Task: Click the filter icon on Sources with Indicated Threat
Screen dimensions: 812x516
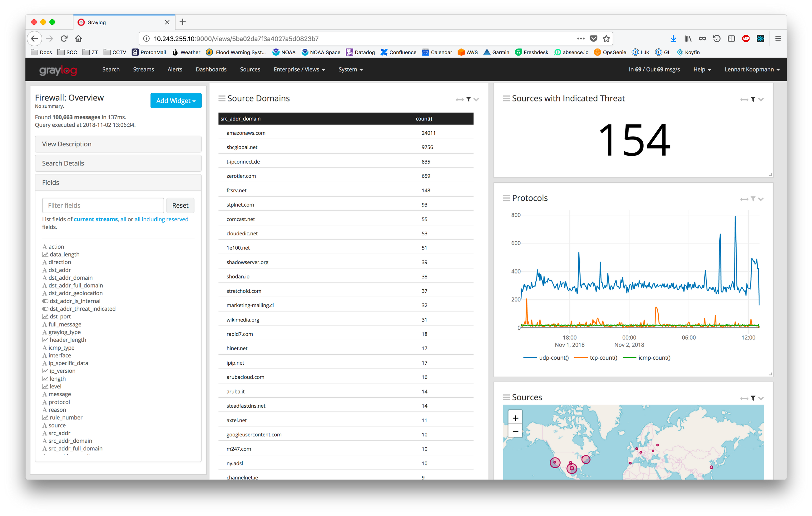Action: [753, 99]
